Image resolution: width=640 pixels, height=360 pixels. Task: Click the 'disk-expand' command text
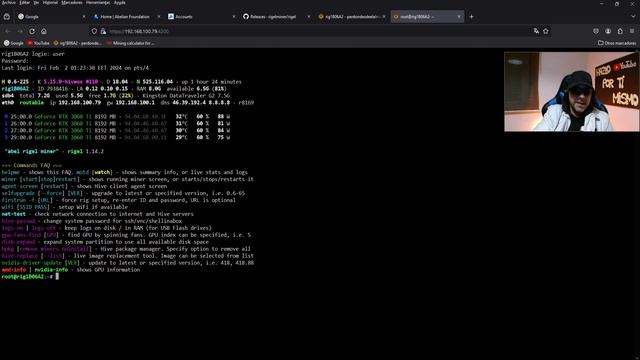pos(18,242)
